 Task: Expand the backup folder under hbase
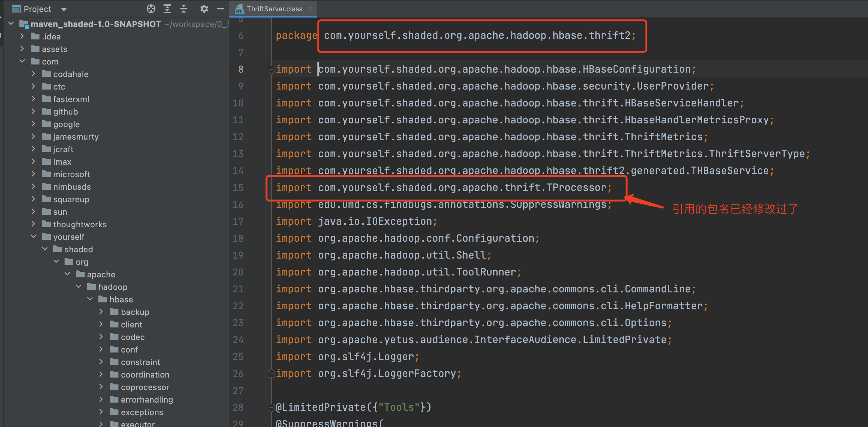101,311
